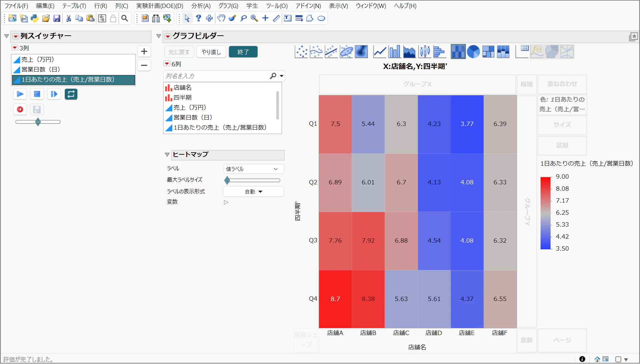This screenshot has width=640, height=364.
Task: Open the column search options arrow
Action: pyautogui.click(x=282, y=76)
